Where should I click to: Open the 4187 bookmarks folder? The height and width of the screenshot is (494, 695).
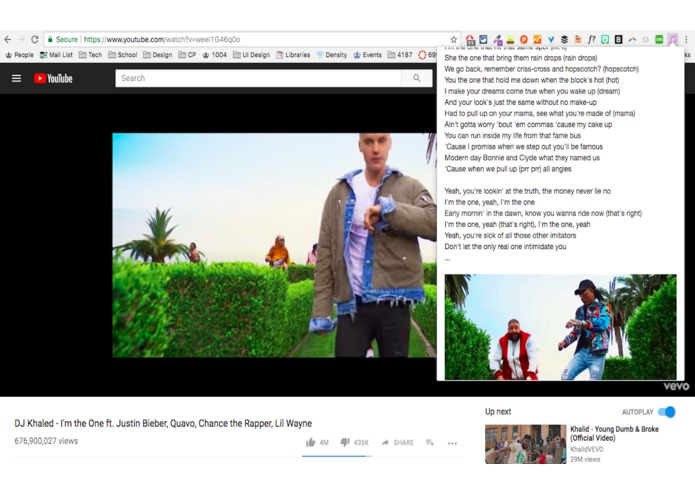[x=400, y=55]
